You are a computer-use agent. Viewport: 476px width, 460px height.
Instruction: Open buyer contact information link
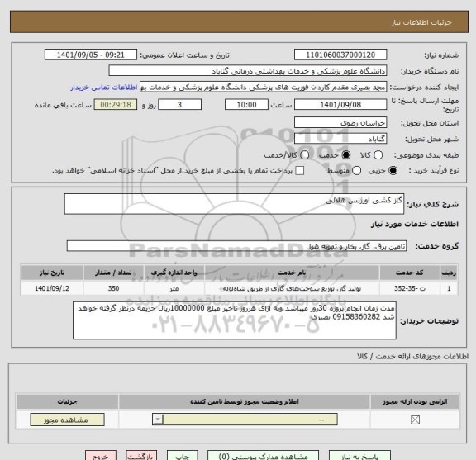pyautogui.click(x=104, y=88)
